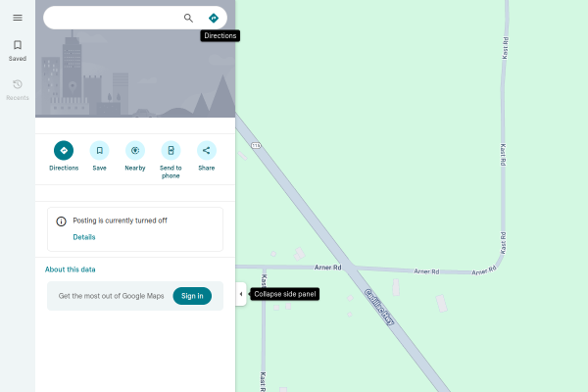Click the Directions icon in the search bar
The width and height of the screenshot is (588, 392).
(x=214, y=18)
